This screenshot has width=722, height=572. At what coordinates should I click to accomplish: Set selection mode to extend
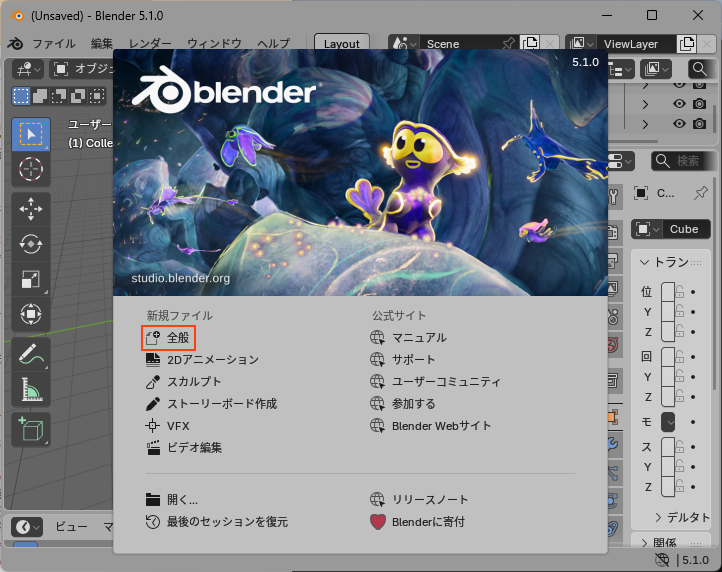point(40,96)
